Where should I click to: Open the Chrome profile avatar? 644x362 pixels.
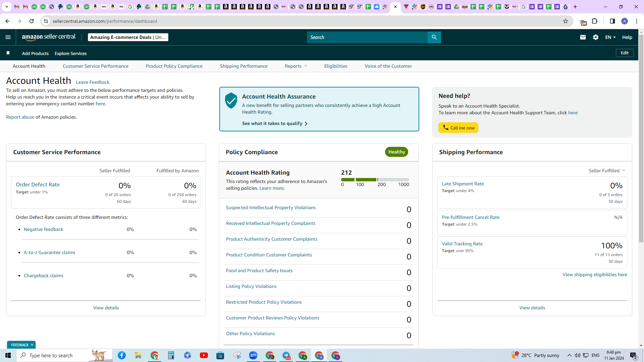pos(625,21)
